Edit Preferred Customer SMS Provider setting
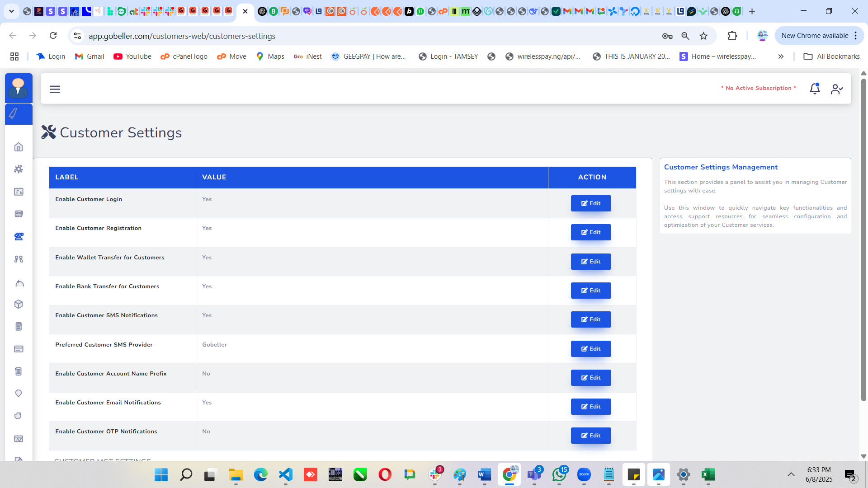The width and height of the screenshot is (868, 488). click(590, 349)
